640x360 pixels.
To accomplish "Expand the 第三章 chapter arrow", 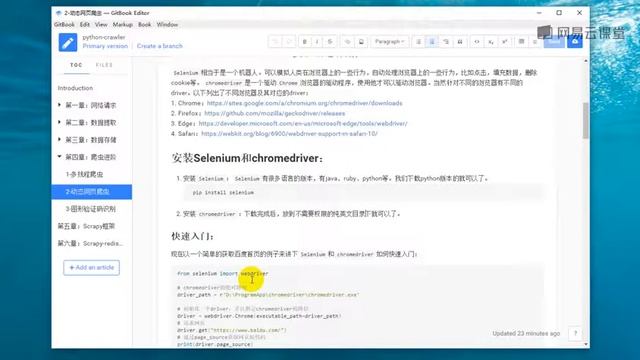I will click(60, 139).
